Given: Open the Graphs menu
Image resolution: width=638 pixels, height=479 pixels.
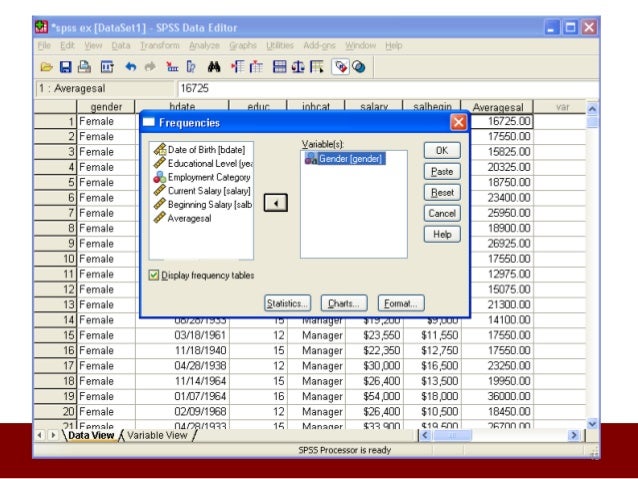Looking at the screenshot, I should (x=243, y=45).
